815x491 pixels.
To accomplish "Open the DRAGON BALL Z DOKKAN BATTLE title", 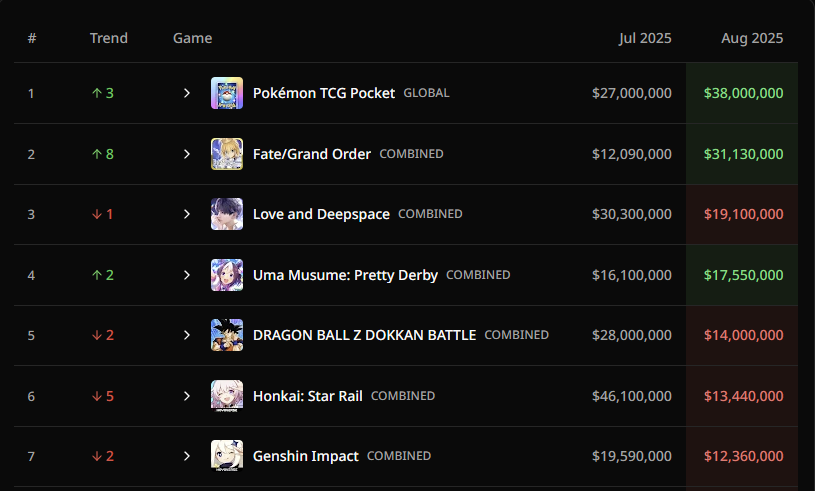I will click(364, 335).
